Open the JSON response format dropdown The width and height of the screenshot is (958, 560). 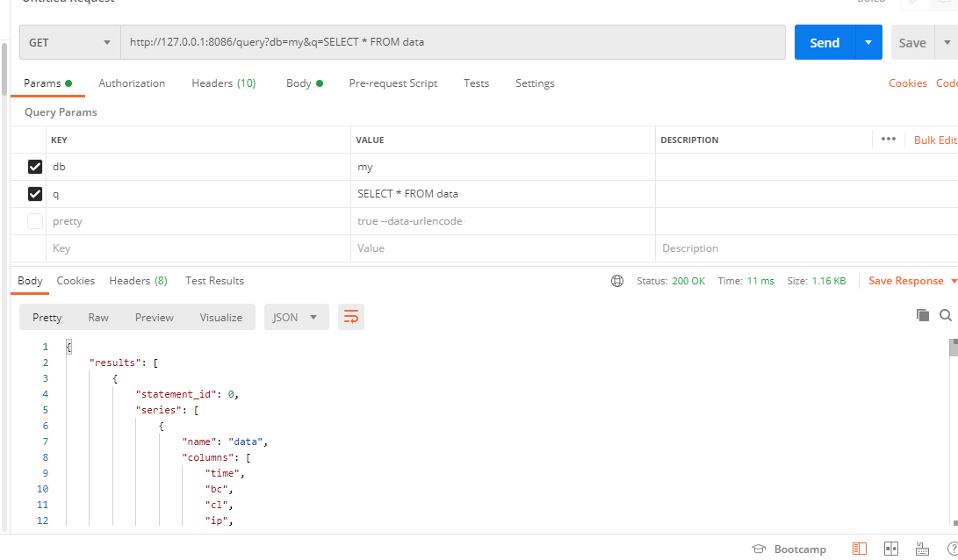point(296,316)
